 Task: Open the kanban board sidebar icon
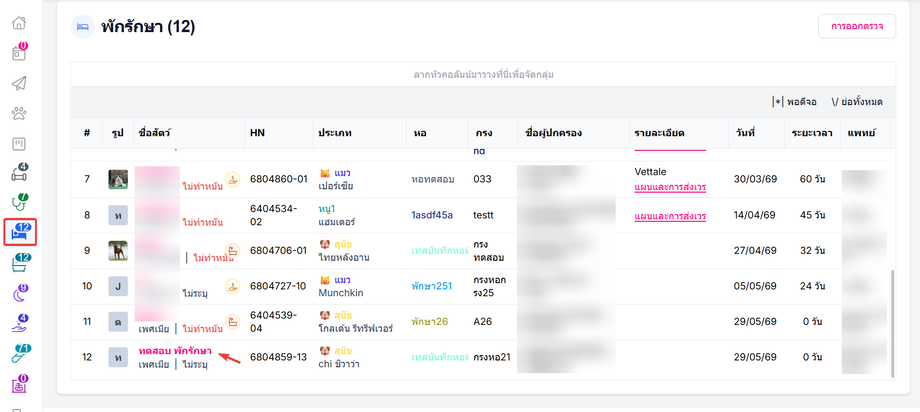pyautogui.click(x=19, y=144)
